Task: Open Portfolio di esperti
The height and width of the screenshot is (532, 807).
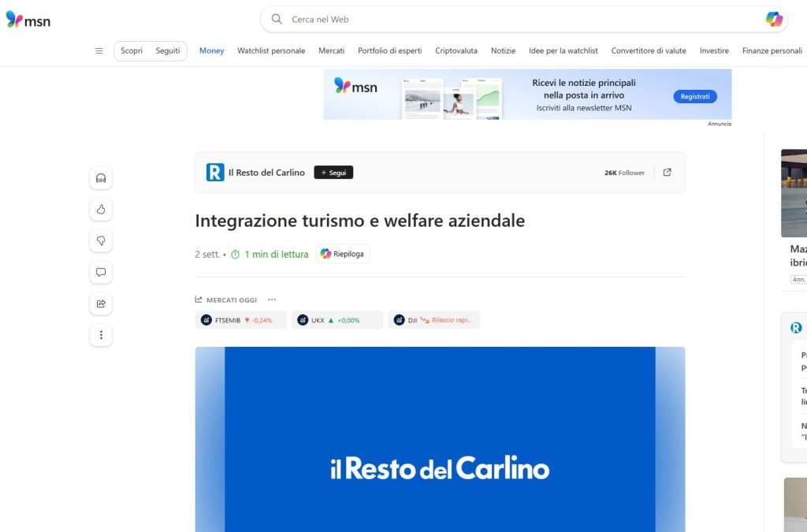Action: (x=389, y=50)
